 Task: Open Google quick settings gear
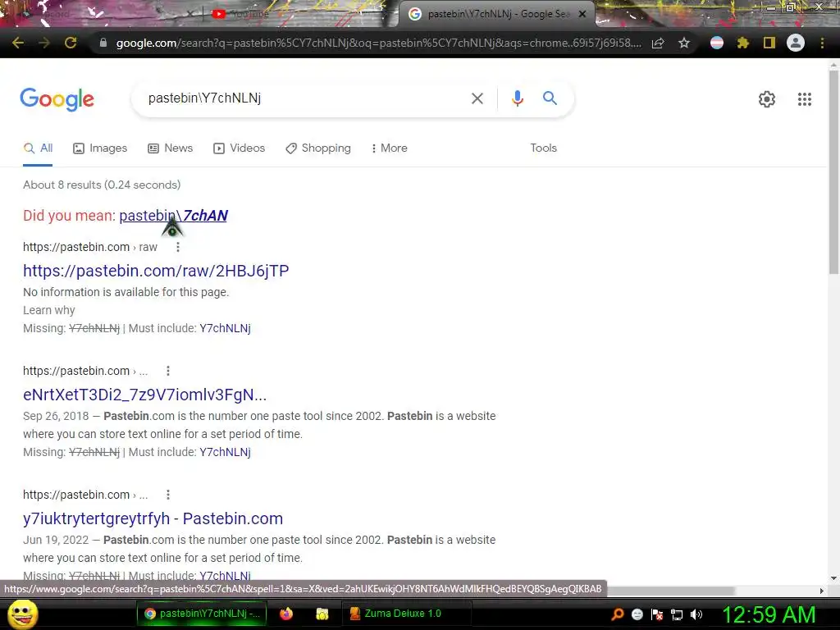pos(767,99)
